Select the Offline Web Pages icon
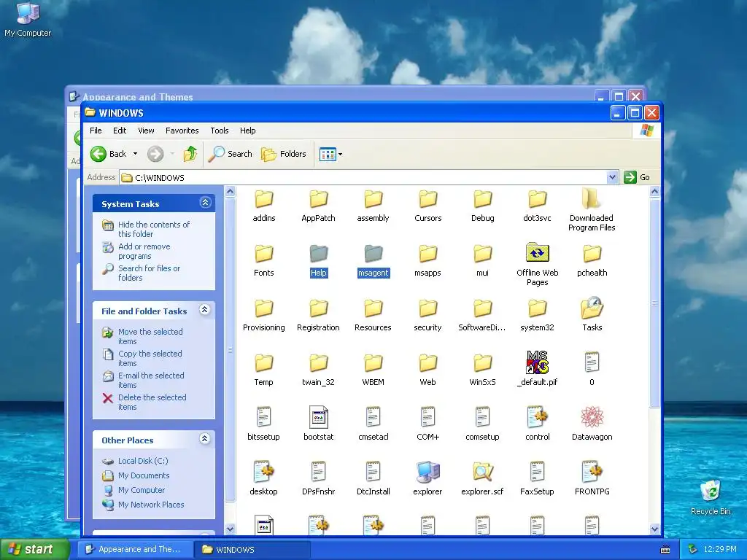The width and height of the screenshot is (747, 560). click(x=538, y=253)
